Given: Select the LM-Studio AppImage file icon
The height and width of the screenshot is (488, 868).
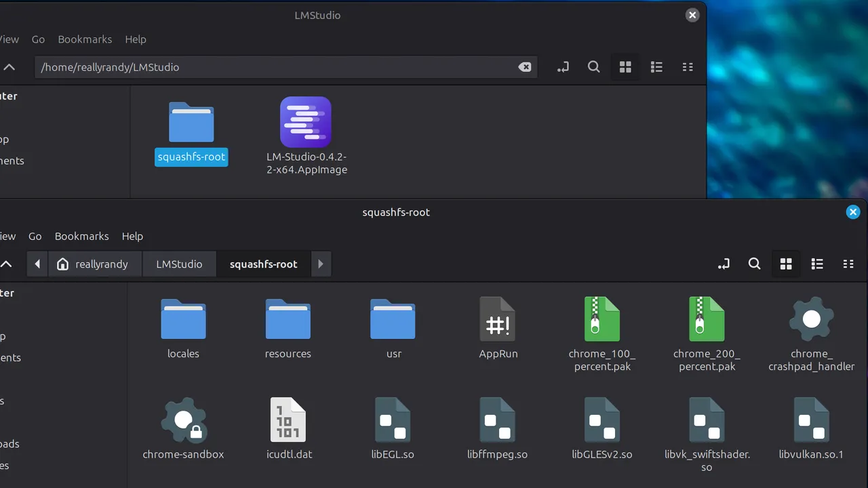Looking at the screenshot, I should 306,122.
